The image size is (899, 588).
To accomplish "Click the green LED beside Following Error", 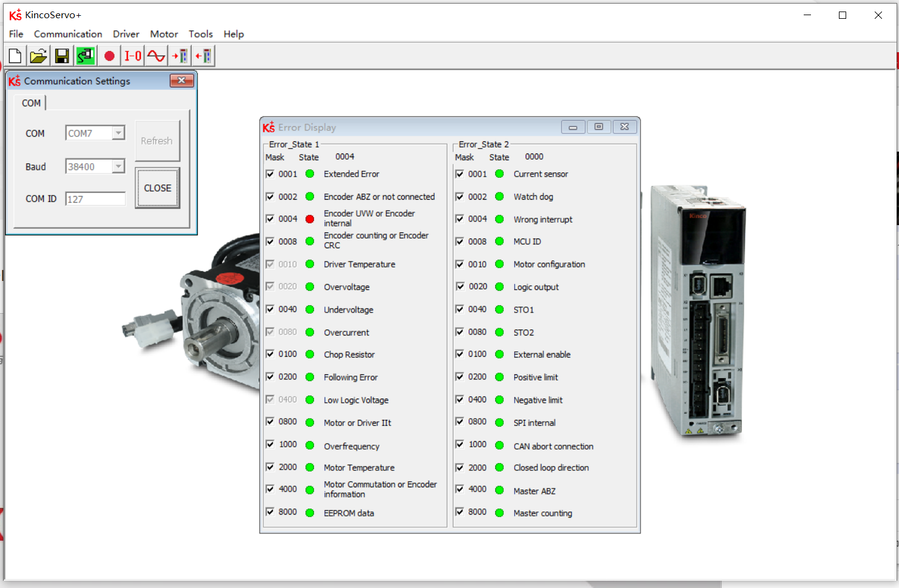I will (x=310, y=377).
